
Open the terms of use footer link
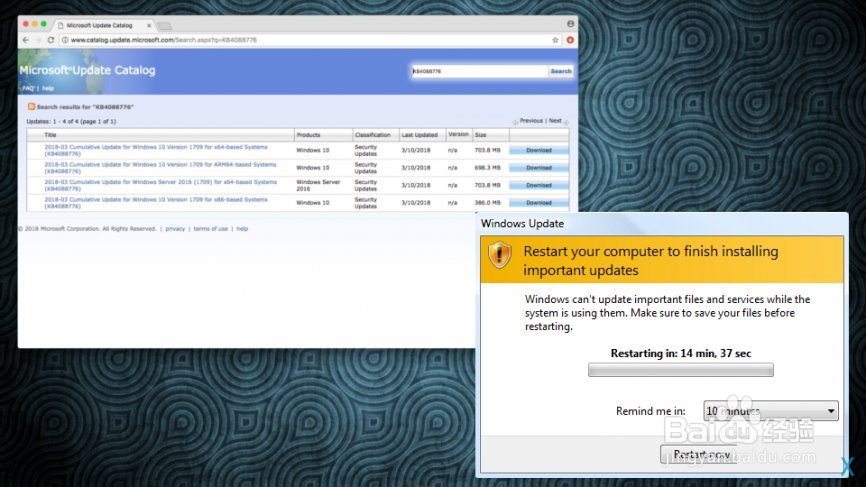click(210, 229)
